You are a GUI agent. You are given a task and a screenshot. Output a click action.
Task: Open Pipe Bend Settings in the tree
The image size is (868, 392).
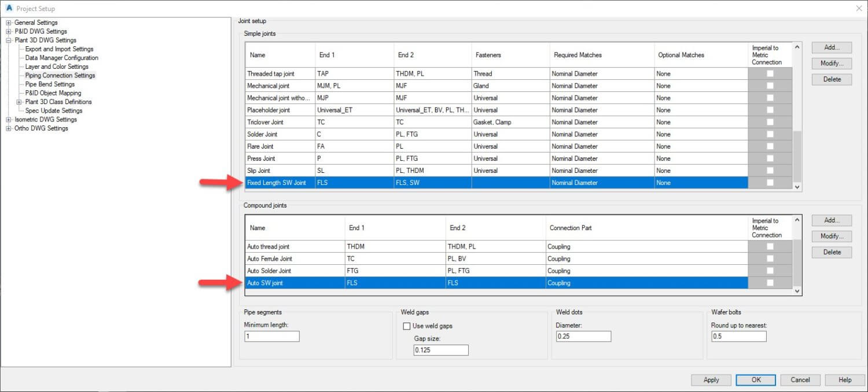50,84
